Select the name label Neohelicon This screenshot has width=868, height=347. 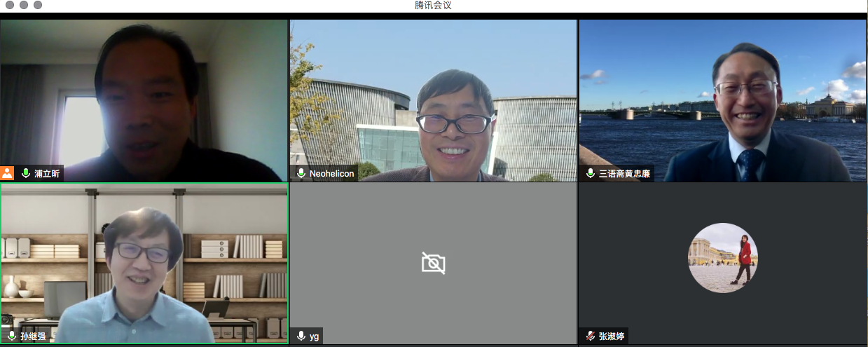(x=332, y=173)
